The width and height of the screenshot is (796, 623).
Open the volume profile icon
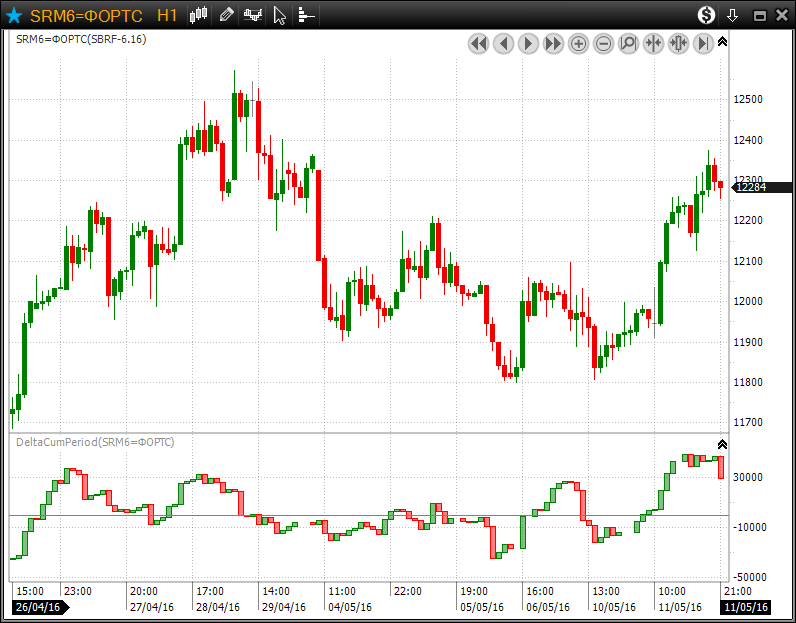306,15
